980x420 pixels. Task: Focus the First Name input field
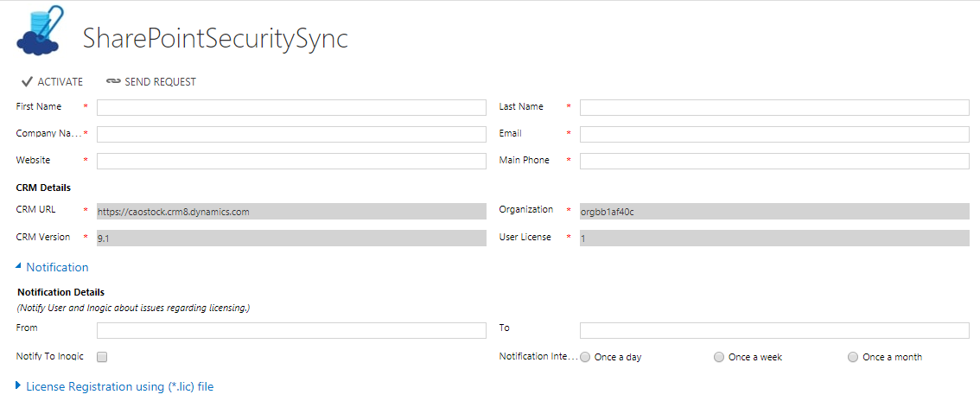pyautogui.click(x=291, y=107)
